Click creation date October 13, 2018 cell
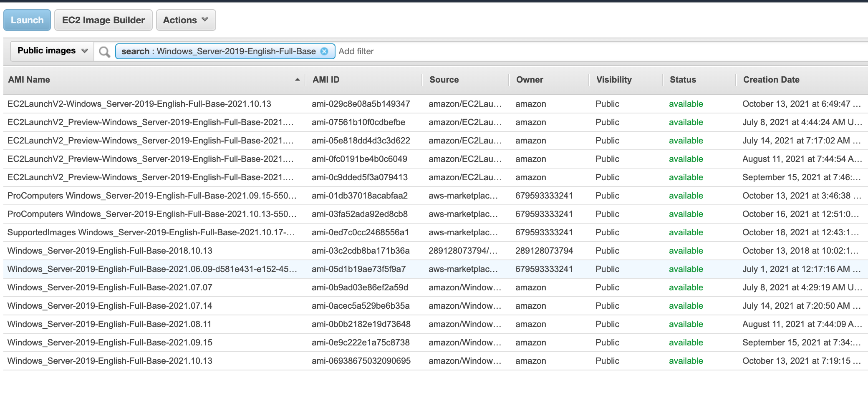Viewport: 868px width, 408px height. click(x=801, y=251)
